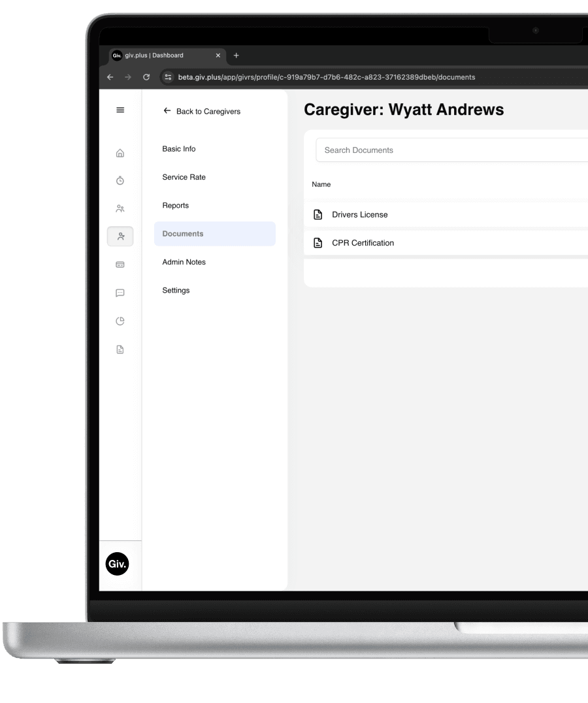Select the Documents section
Viewport: 588px width, 703px height.
(215, 234)
